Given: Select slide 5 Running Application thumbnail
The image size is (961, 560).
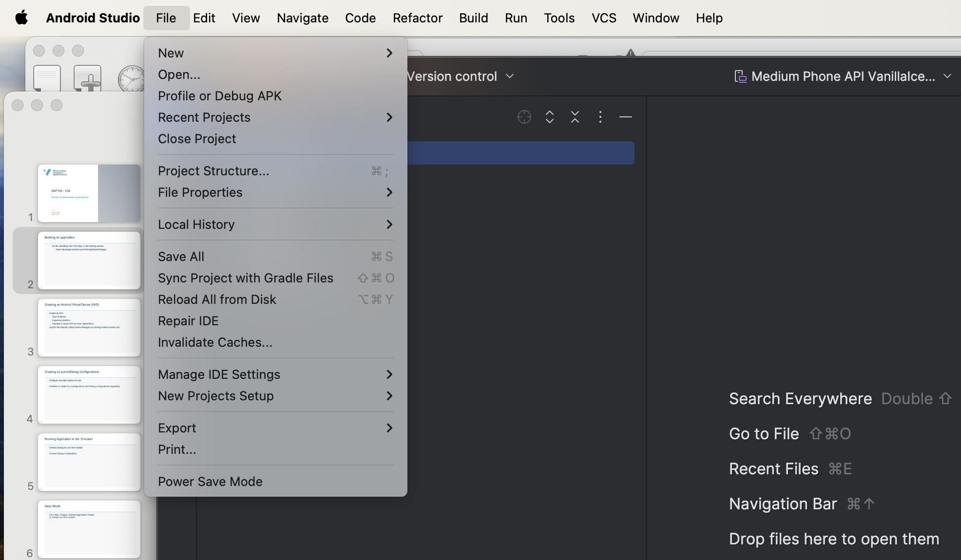Looking at the screenshot, I should pyautogui.click(x=89, y=462).
